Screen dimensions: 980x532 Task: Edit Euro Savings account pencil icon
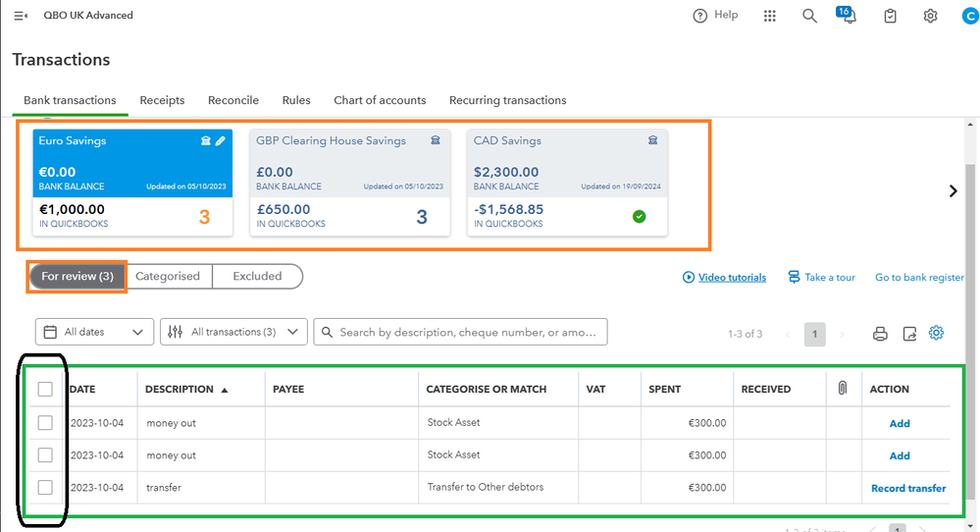(221, 141)
